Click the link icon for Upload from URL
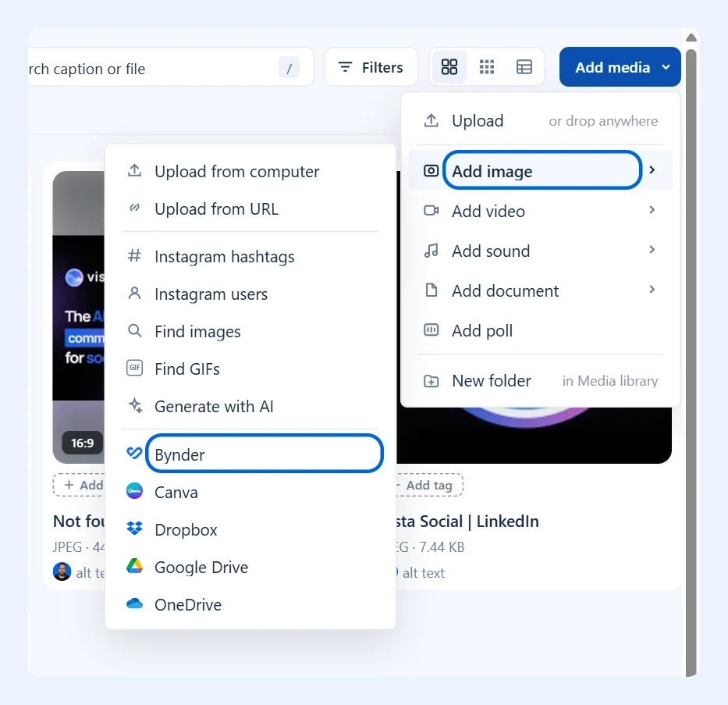 click(135, 208)
